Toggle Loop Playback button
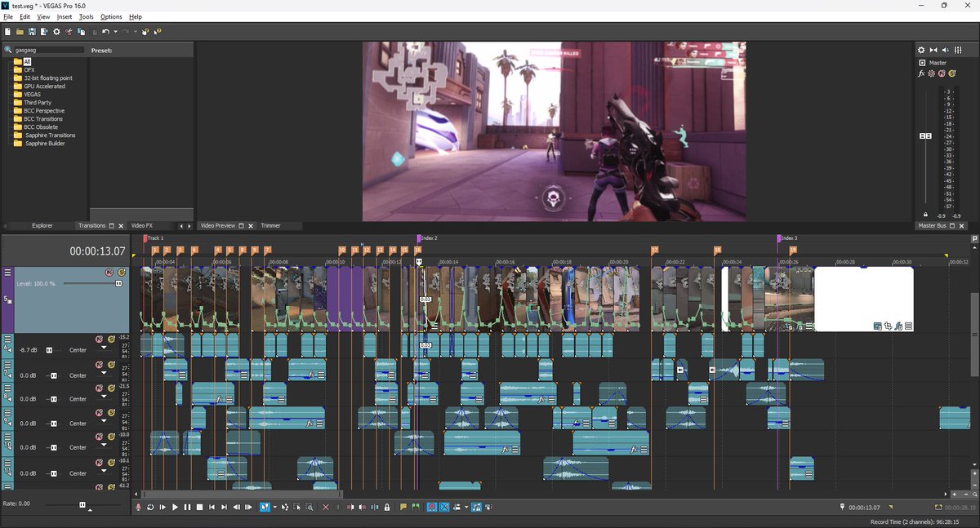Image resolution: width=980 pixels, height=528 pixels. [150, 508]
